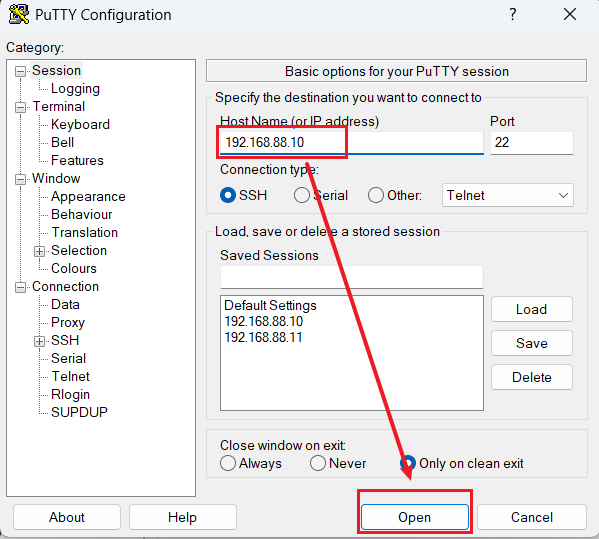Open the Proxy settings category
599x539 pixels.
tap(68, 322)
